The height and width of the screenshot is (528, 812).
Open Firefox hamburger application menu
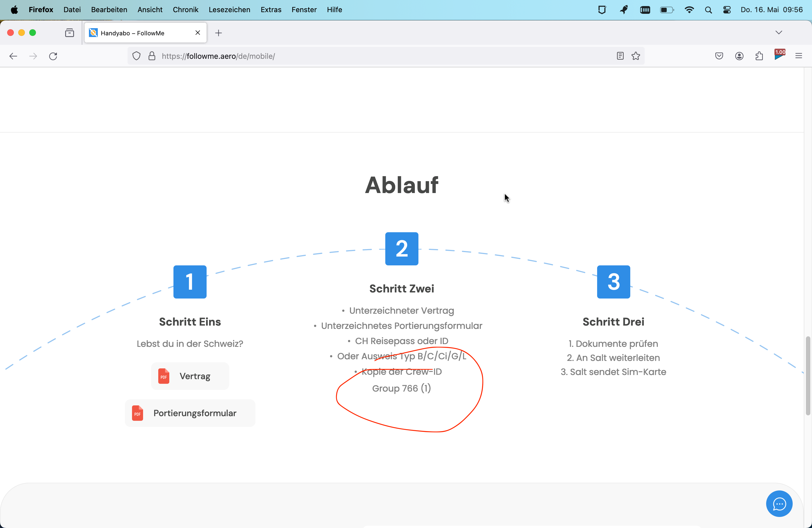[799, 56]
